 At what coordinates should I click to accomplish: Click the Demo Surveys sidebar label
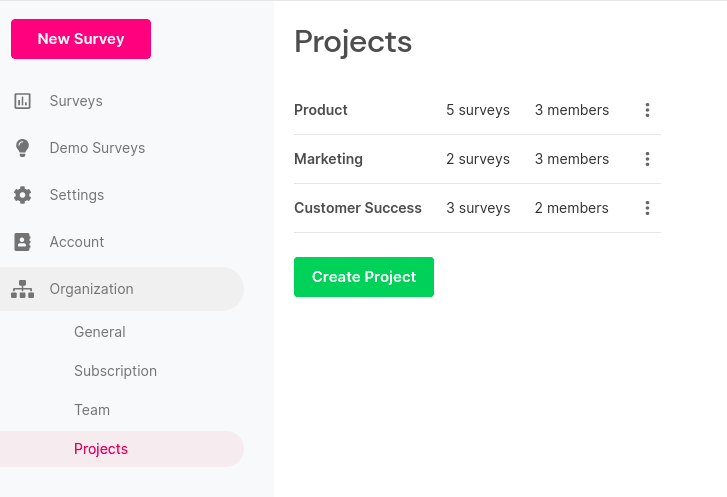(97, 148)
